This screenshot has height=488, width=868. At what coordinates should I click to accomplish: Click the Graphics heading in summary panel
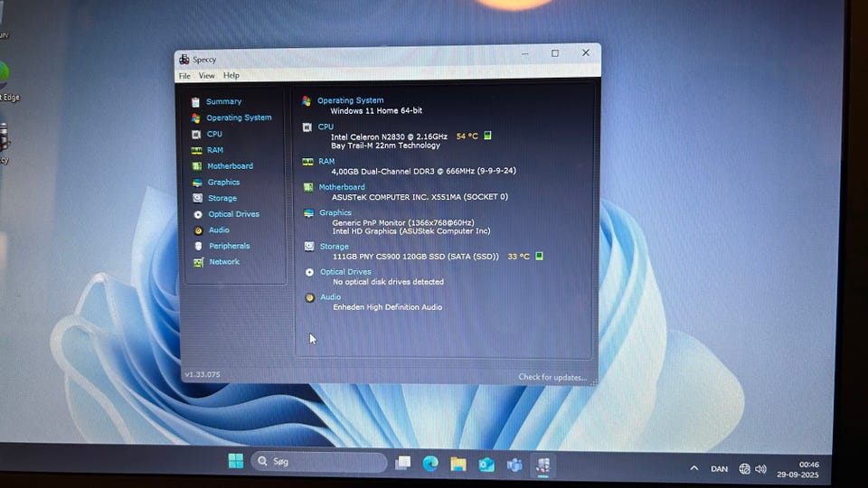335,212
